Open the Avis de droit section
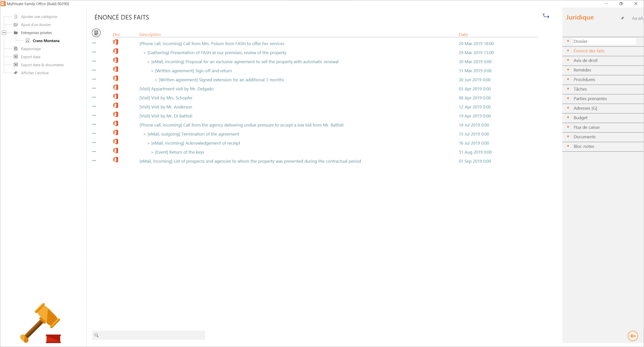 point(585,60)
